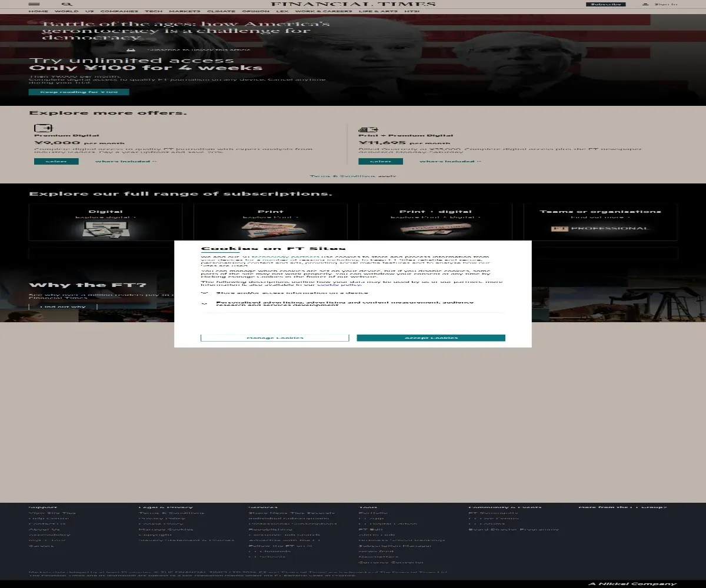Click the Sign In link
Viewport: 706px width, 588px height.
pyautogui.click(x=666, y=4)
